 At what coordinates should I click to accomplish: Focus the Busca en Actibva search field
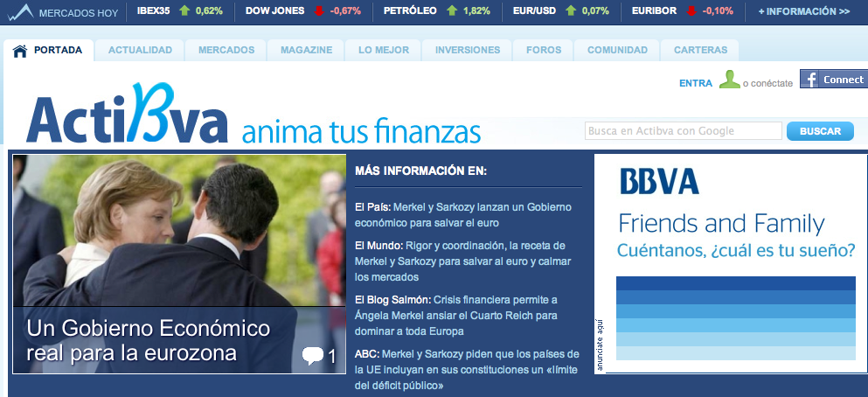pos(683,131)
